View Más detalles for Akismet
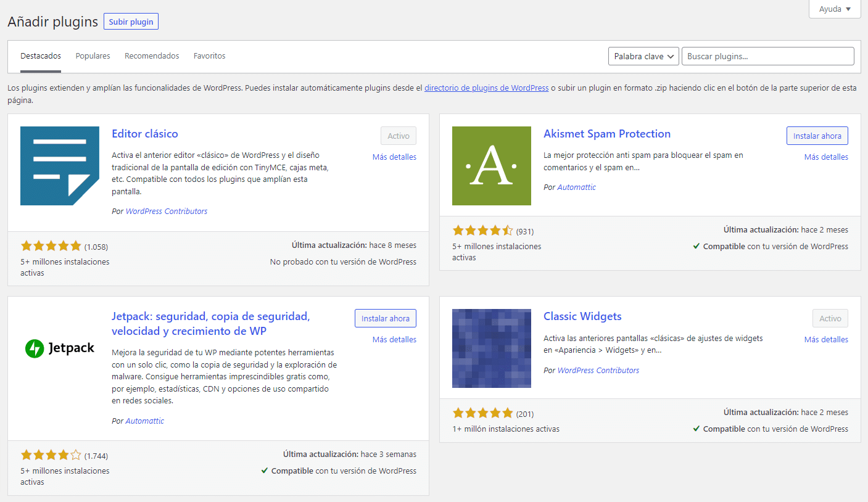Viewport: 868px width, 502px height. tap(826, 157)
